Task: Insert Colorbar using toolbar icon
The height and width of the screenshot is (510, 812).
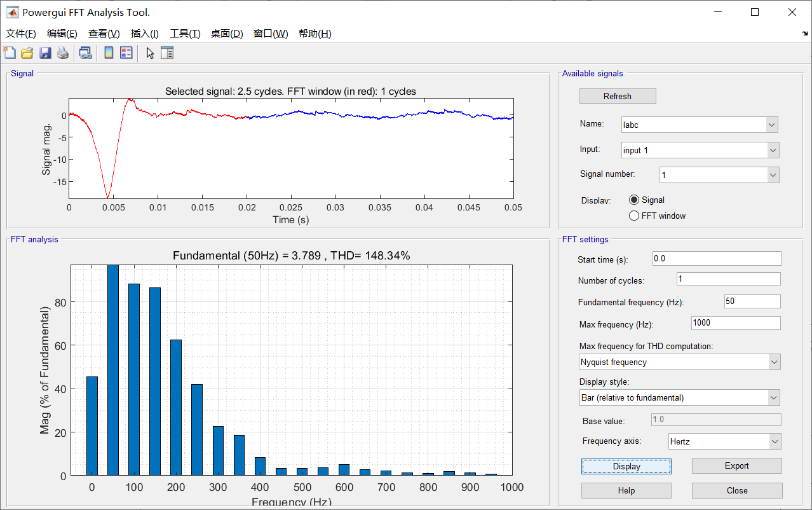Action: point(109,53)
